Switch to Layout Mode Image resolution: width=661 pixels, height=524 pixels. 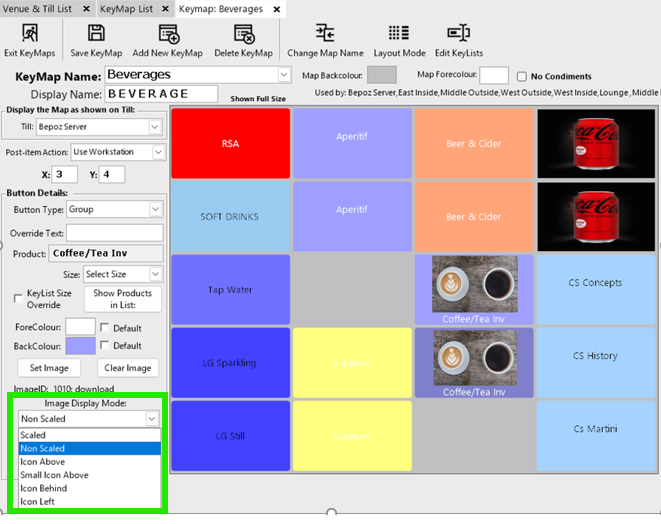[x=399, y=34]
